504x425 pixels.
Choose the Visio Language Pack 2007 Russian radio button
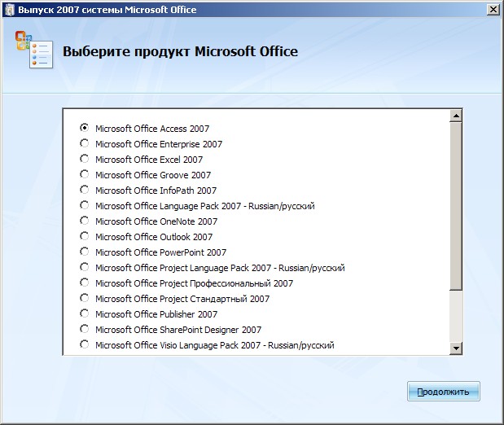click(84, 344)
